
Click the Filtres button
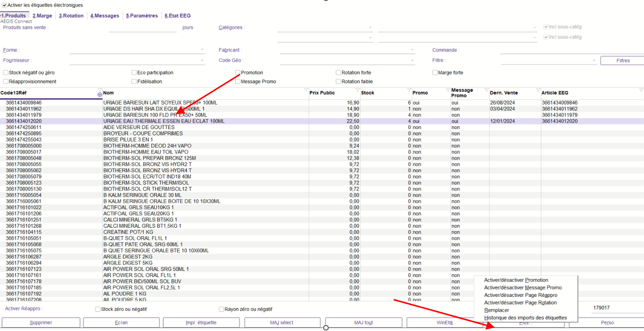coord(623,61)
